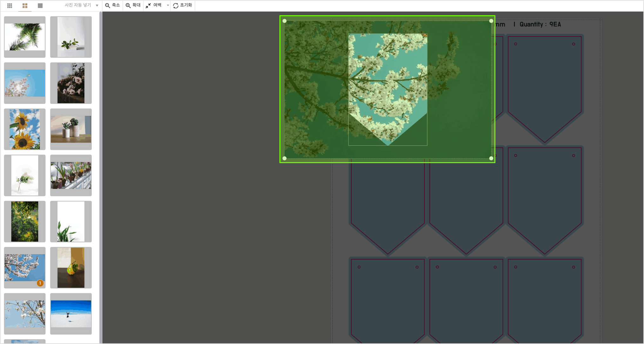Select the bottom-row left pennant slot
This screenshot has width=644, height=344.
(x=388, y=301)
